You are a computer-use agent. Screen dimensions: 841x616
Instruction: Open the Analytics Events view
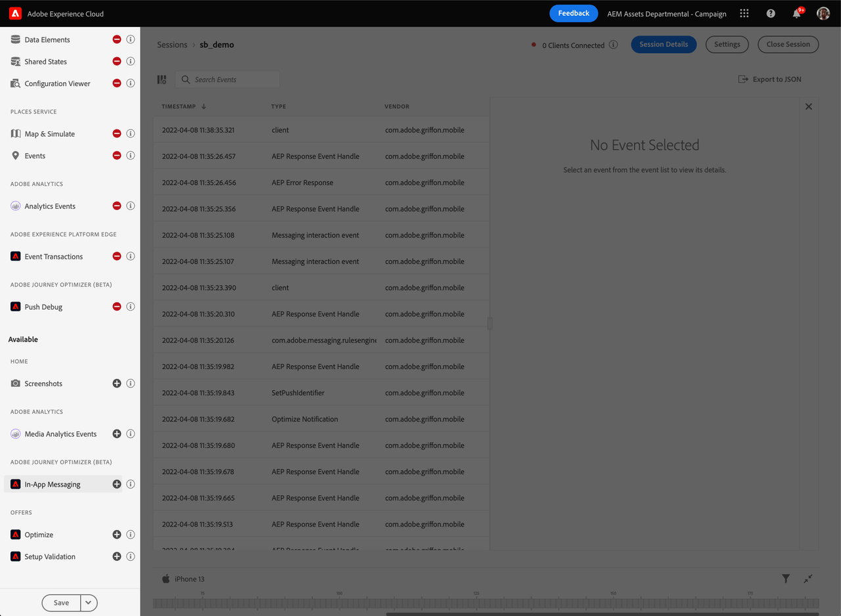pyautogui.click(x=50, y=206)
